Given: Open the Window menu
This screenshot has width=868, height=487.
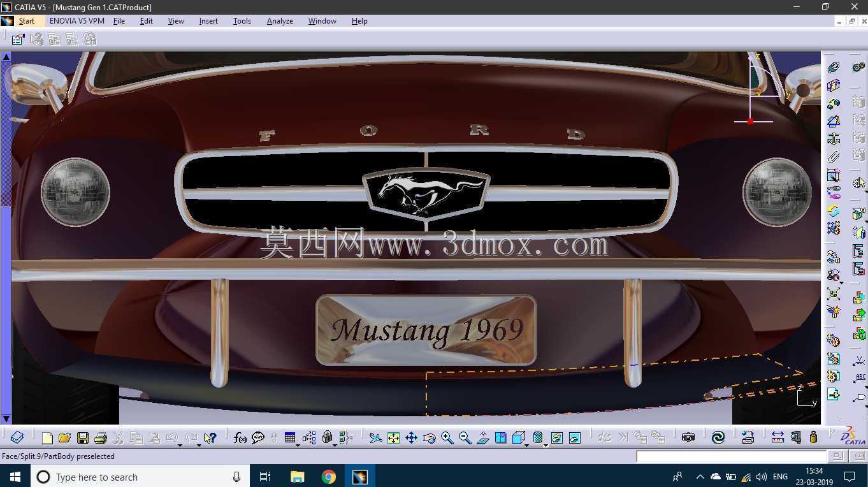Looking at the screenshot, I should click(x=322, y=21).
